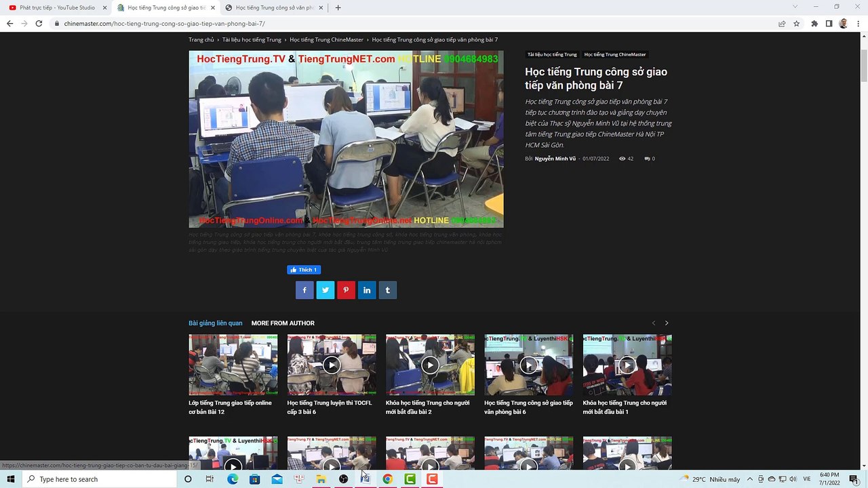The height and width of the screenshot is (488, 868).
Task: Bookmark this page with the star icon
Action: pos(796,23)
